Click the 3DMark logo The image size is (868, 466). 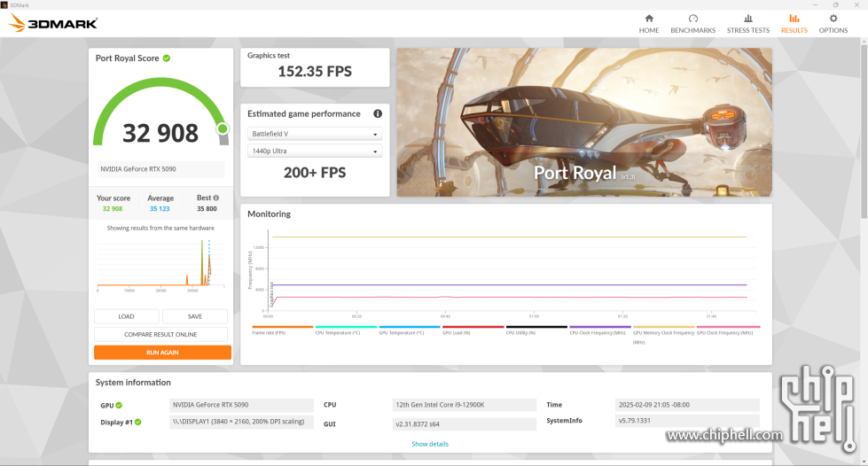click(54, 23)
